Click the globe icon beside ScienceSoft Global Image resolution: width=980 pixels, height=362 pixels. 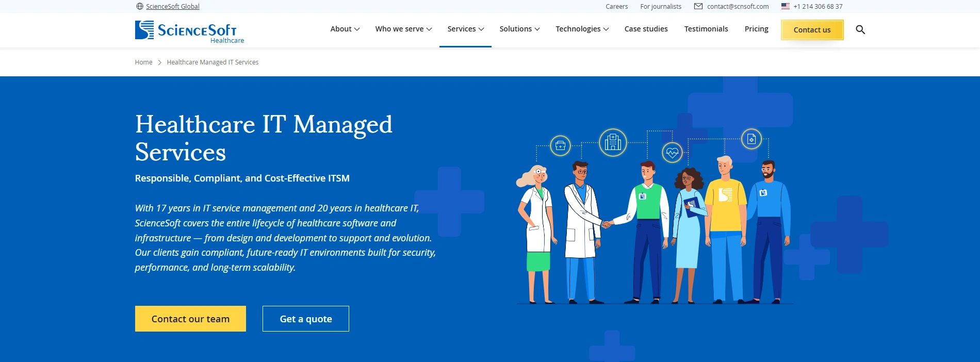139,6
